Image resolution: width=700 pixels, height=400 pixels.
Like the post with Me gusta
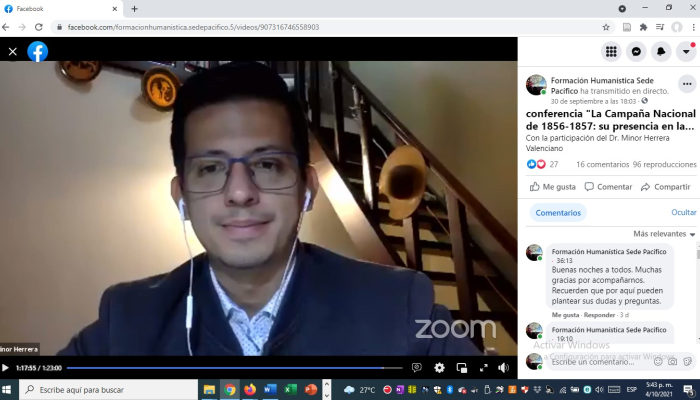[x=553, y=187]
